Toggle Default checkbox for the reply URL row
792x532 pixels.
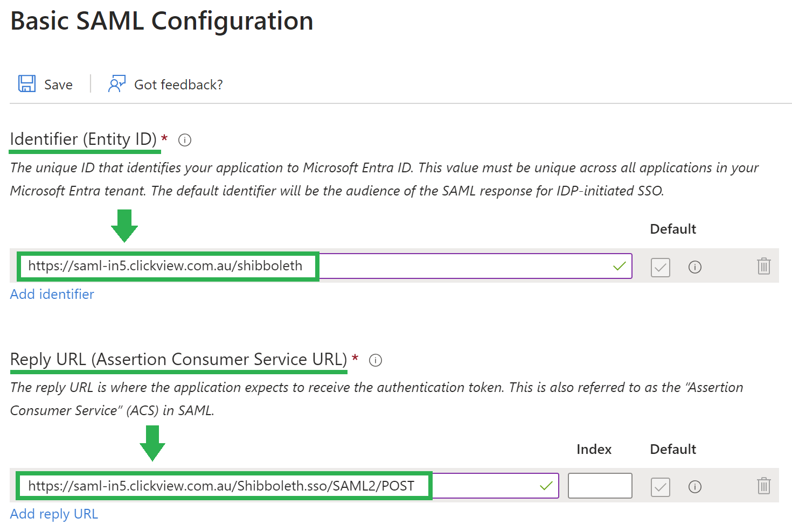[661, 487]
